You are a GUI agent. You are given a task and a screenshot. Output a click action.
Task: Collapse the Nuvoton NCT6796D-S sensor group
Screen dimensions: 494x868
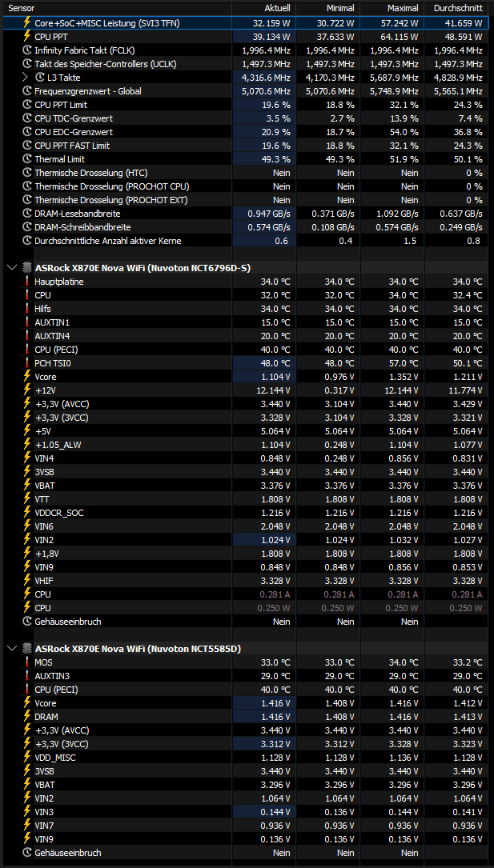click(12, 268)
